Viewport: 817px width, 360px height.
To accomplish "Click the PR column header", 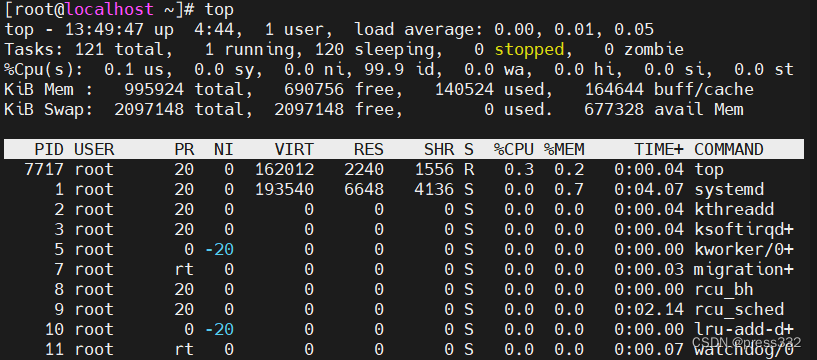I will pyautogui.click(x=184, y=150).
